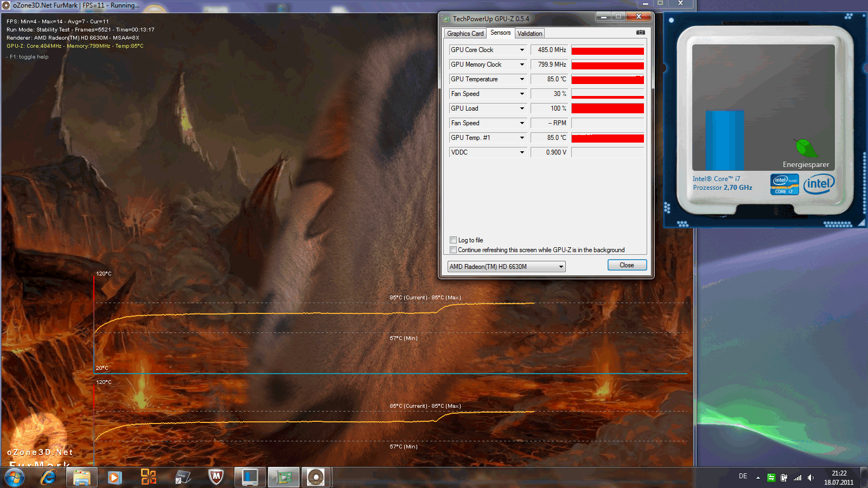868x488 pixels.
Task: Expand the GPU Temperature sensor dropdown
Action: pos(522,79)
